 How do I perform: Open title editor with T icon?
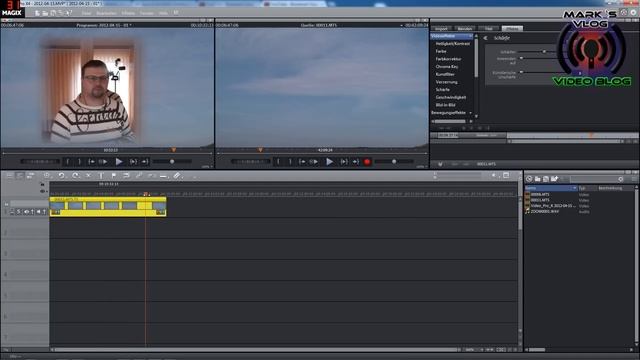coord(101,176)
